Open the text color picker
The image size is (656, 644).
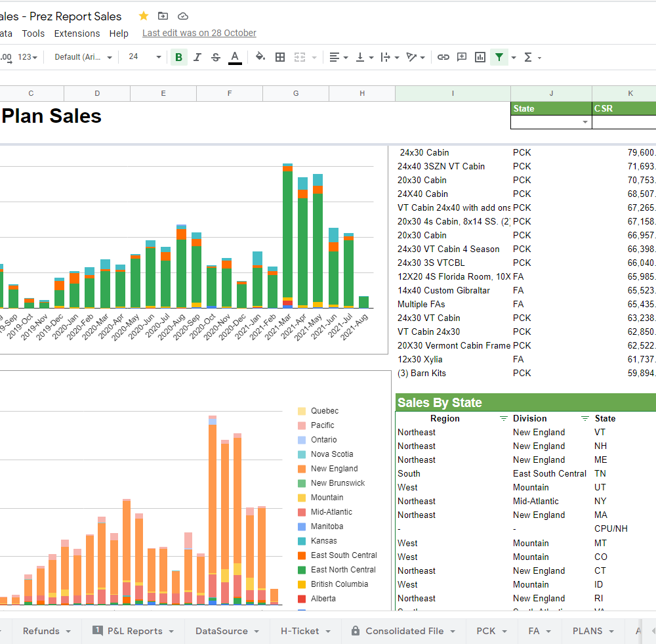point(235,57)
